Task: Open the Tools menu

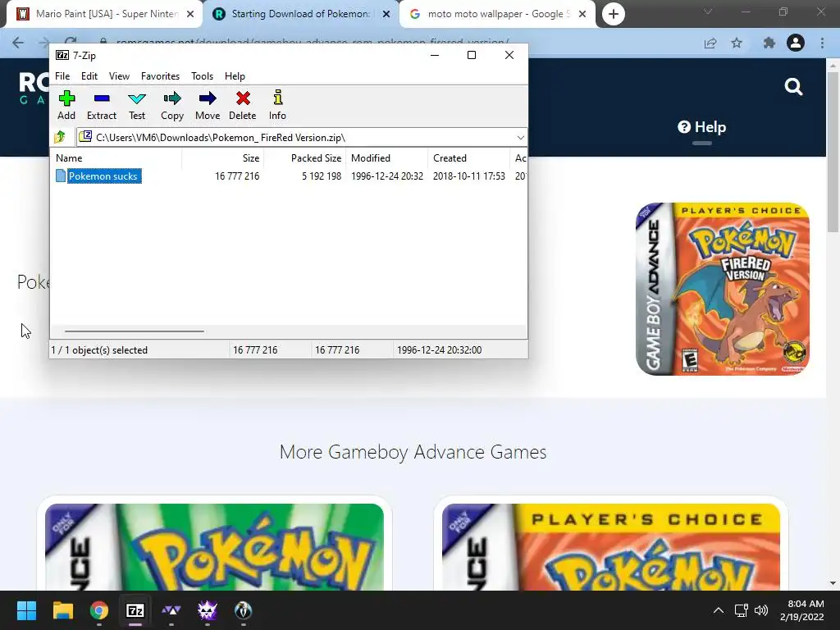Action: (202, 76)
